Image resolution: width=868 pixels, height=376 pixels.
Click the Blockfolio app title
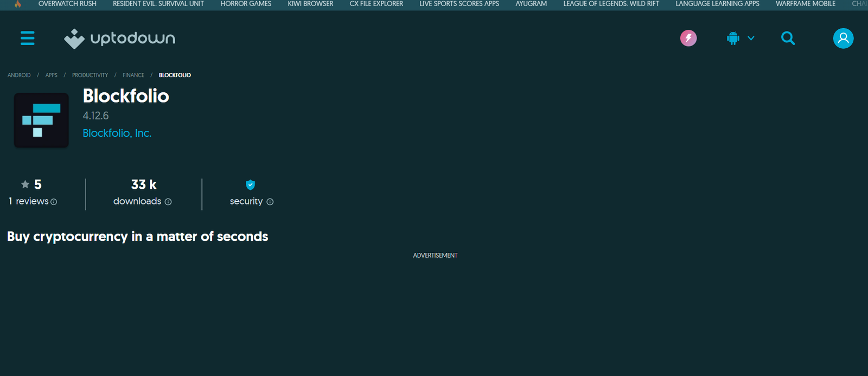coord(126,96)
